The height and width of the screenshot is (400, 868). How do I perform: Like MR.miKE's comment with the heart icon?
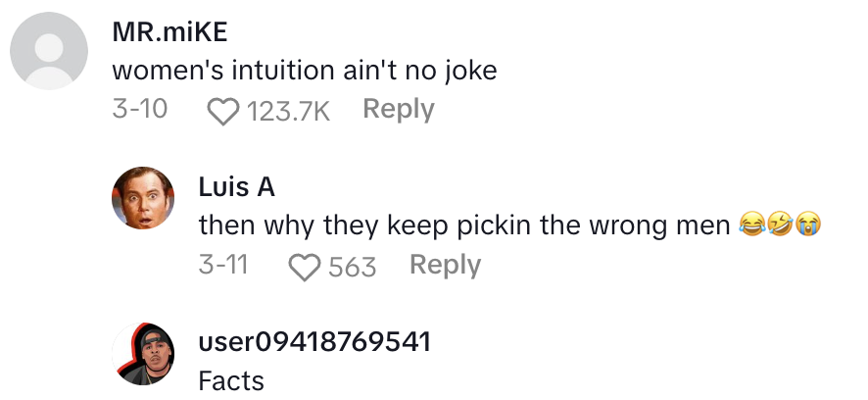(224, 110)
